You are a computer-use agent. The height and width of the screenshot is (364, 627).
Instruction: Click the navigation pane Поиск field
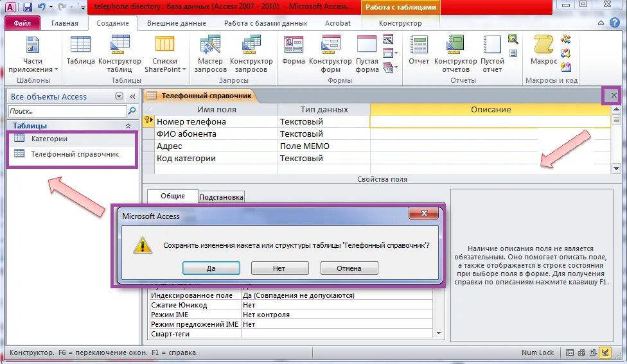[67, 111]
